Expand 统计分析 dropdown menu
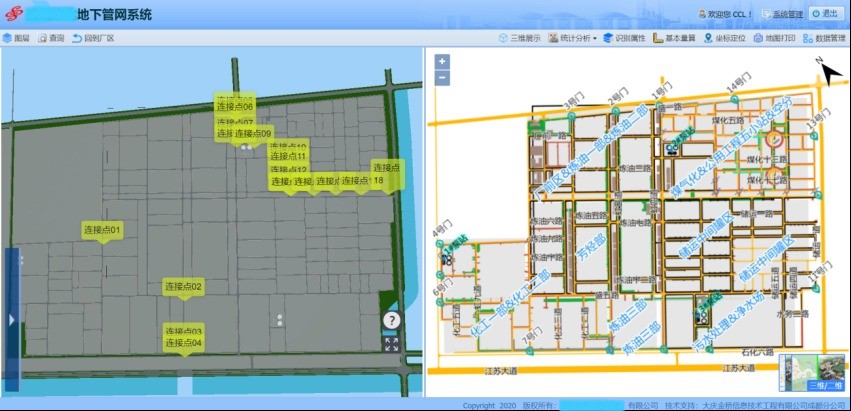 click(x=573, y=39)
